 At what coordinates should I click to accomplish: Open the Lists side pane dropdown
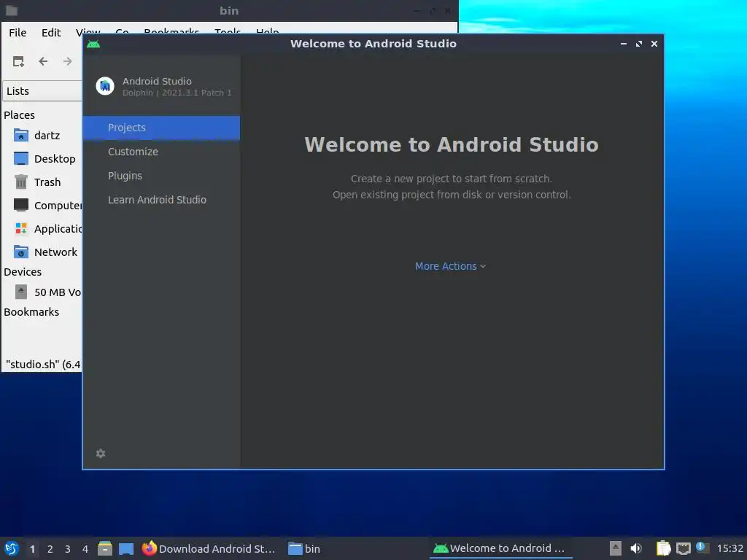(x=42, y=91)
